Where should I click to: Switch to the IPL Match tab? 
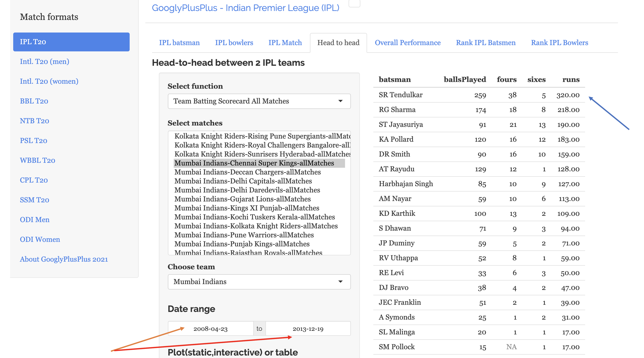point(285,43)
